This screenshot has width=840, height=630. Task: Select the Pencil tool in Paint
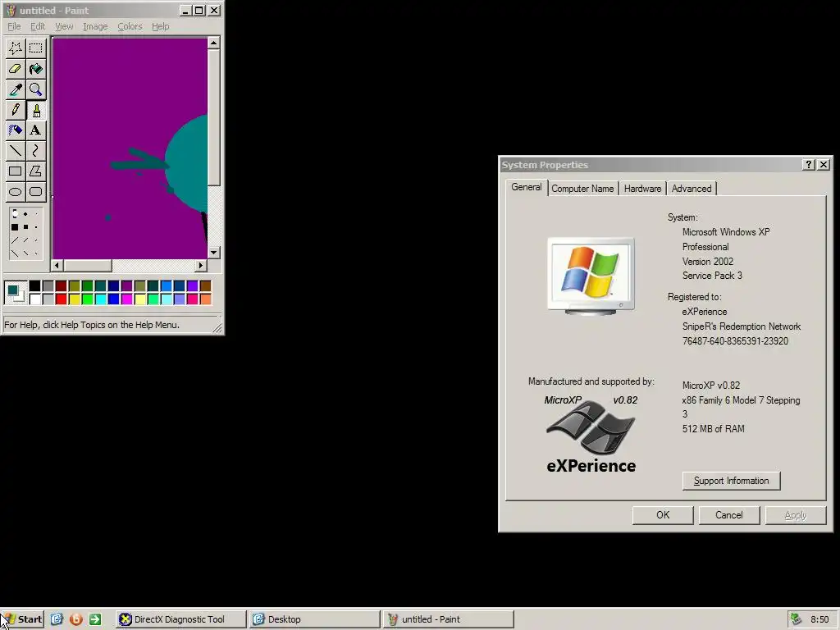16,110
